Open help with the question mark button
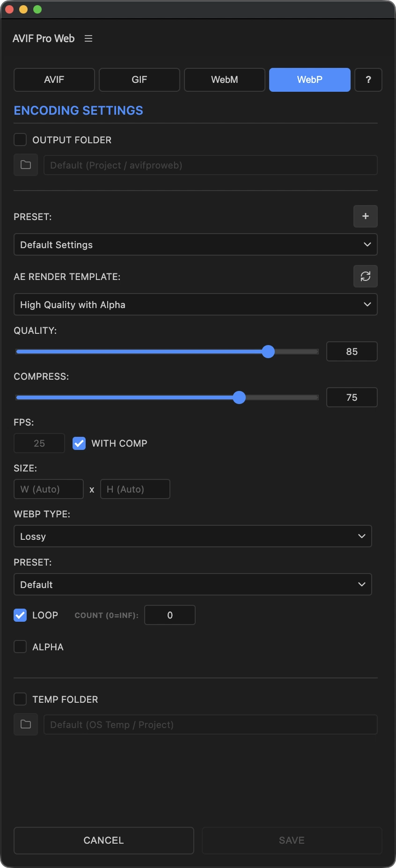This screenshot has height=868, width=396. [x=368, y=80]
